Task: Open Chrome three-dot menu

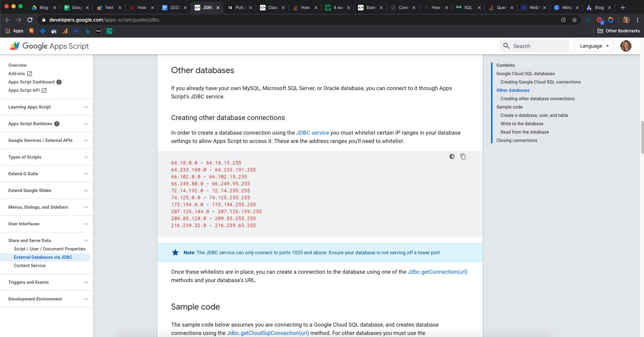Action: click(637, 20)
